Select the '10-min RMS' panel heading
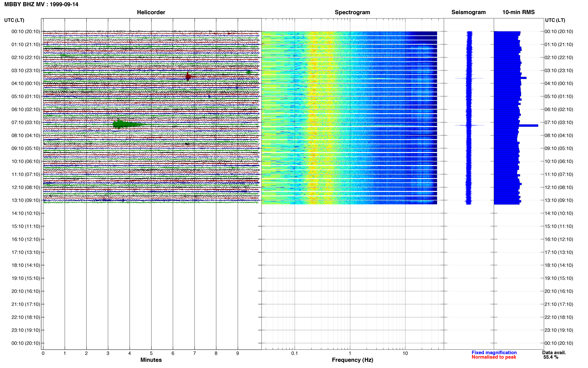588x368 pixels. 518,12
